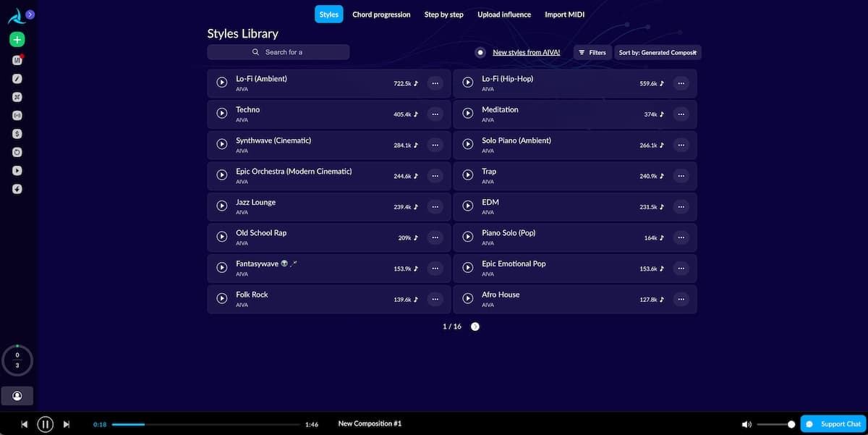Viewport: 868px width, 435px height.
Task: Play the Piano Solo (Pop) preview
Action: click(x=468, y=237)
